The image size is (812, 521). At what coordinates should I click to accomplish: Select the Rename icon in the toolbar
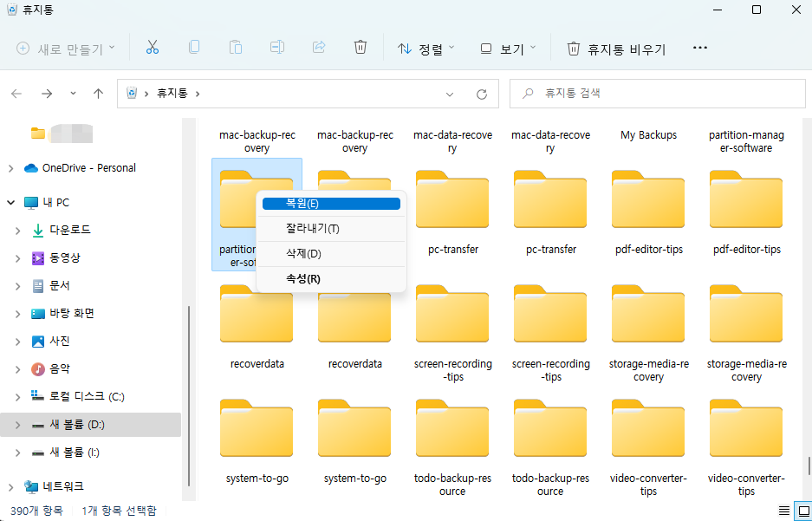tap(277, 47)
